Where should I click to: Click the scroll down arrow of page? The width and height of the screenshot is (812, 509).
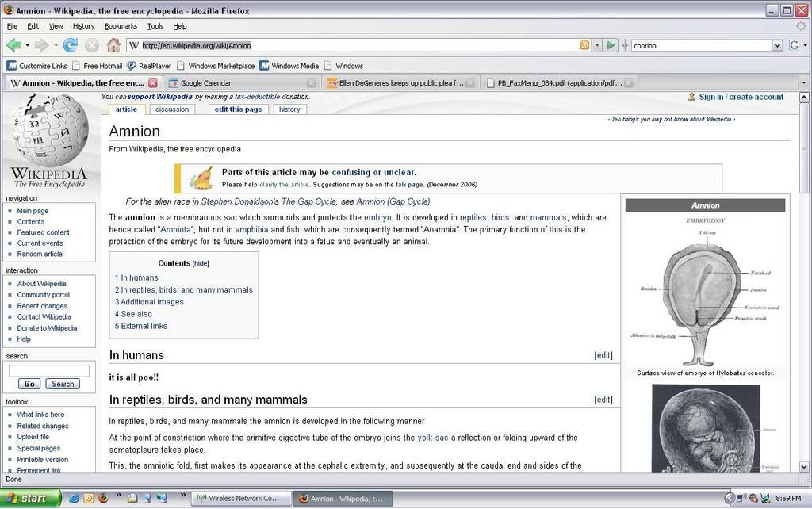[804, 466]
